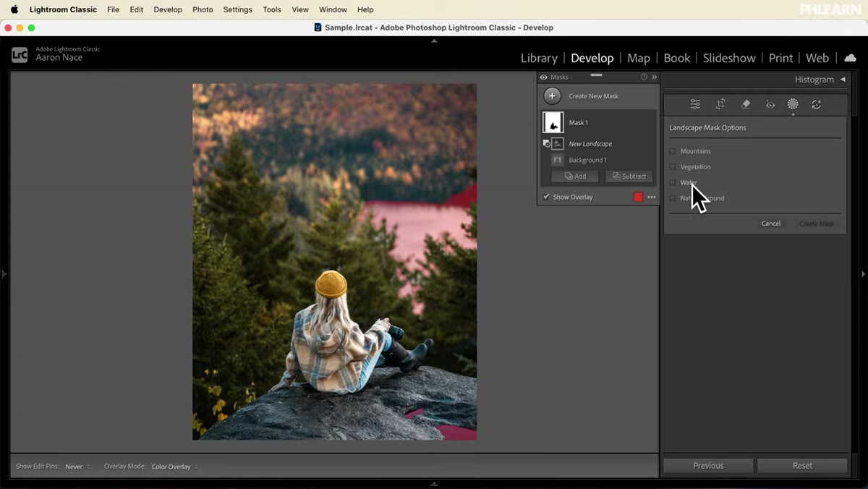Uncheck the Show Overlay checkbox
The height and width of the screenshot is (489, 868).
546,197
